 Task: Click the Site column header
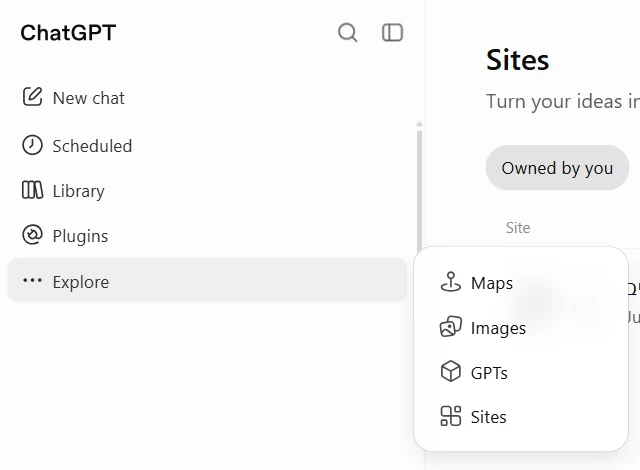pos(518,227)
